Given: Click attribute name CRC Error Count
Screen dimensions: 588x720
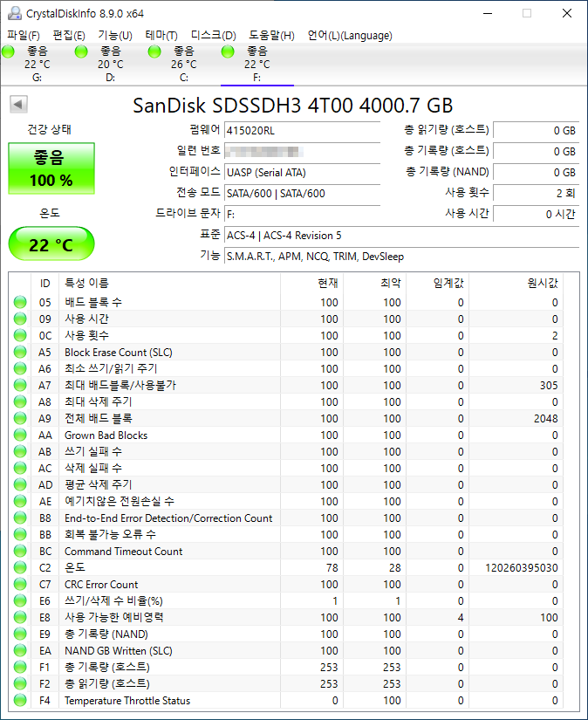Looking at the screenshot, I should point(101,584).
